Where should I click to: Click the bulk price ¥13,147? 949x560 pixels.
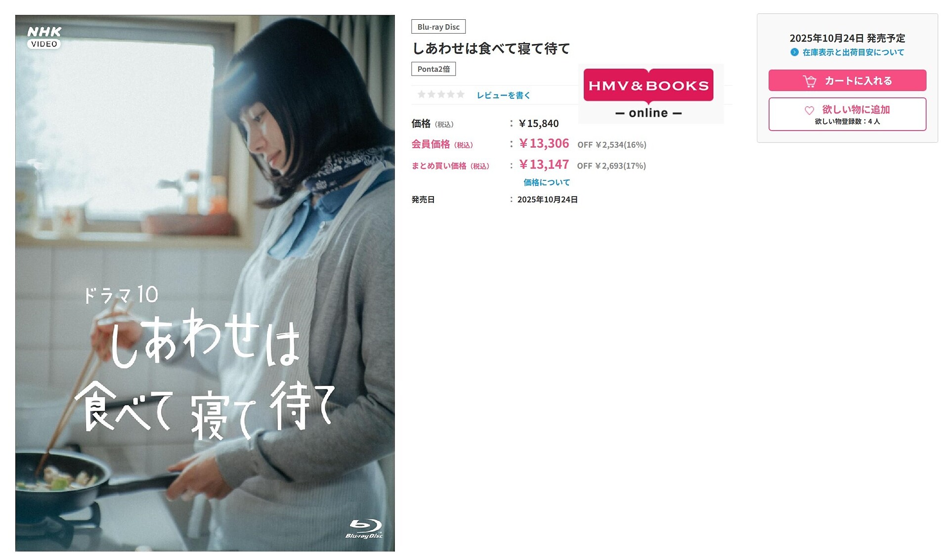(544, 165)
